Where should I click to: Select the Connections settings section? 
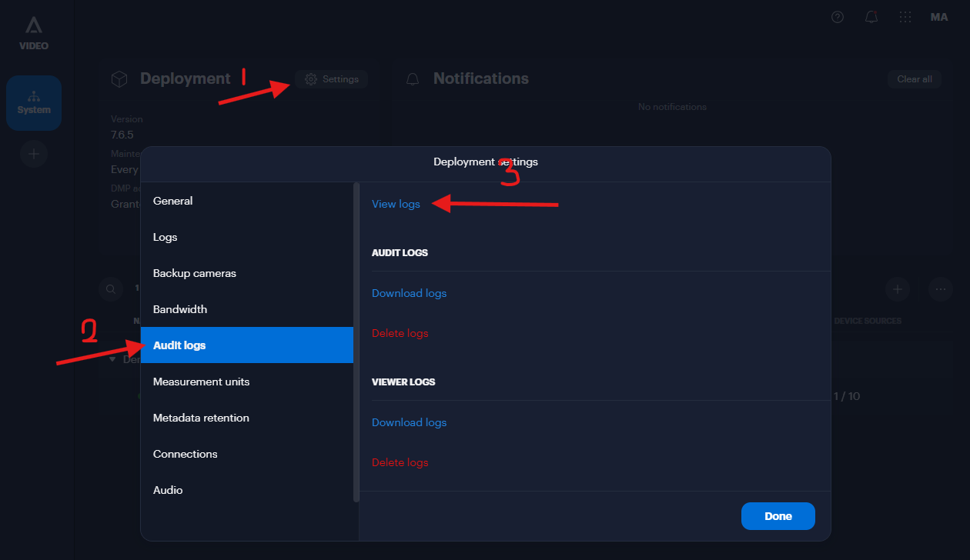pos(185,454)
